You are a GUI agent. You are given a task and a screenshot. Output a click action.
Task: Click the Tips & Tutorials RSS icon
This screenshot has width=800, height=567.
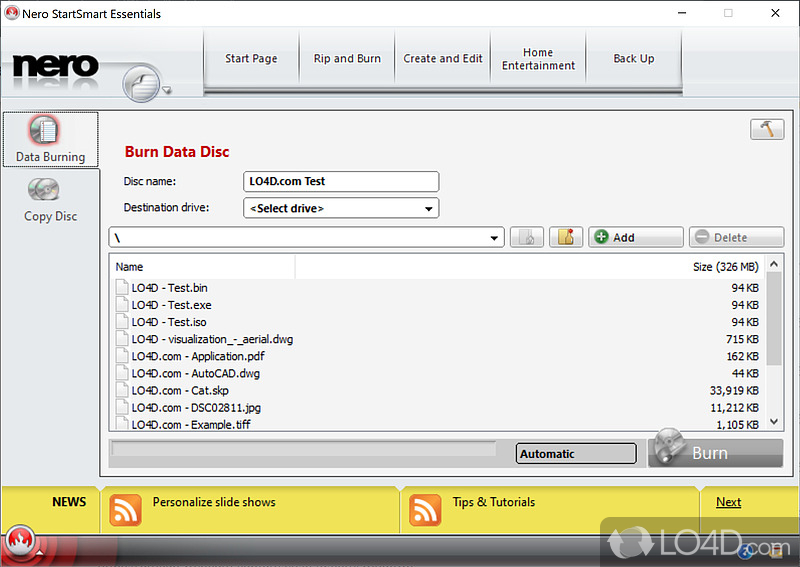click(x=425, y=509)
